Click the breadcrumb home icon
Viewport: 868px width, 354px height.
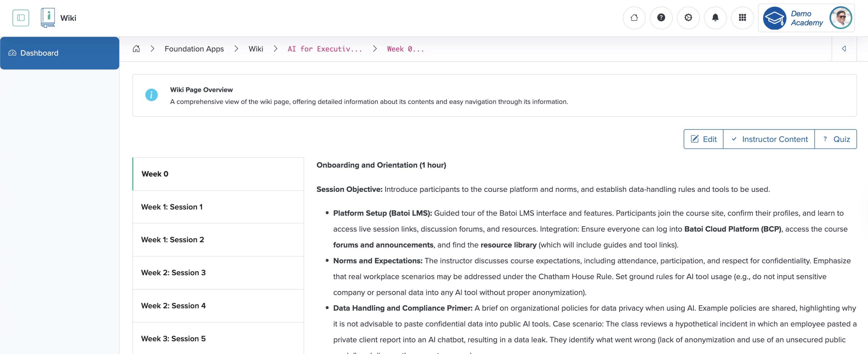tap(136, 49)
